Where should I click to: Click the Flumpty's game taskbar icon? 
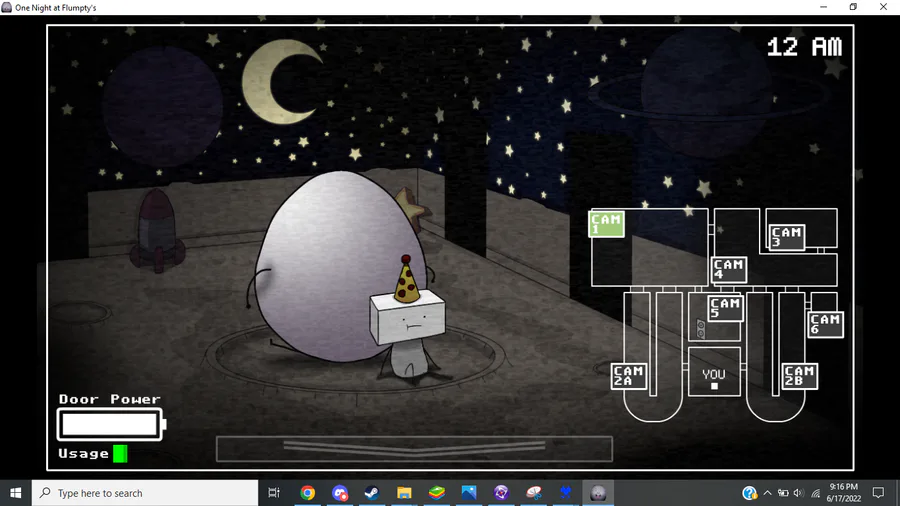coord(598,493)
